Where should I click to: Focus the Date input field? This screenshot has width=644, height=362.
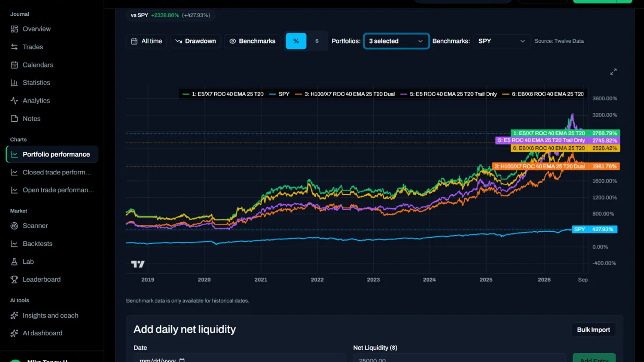tap(240, 358)
